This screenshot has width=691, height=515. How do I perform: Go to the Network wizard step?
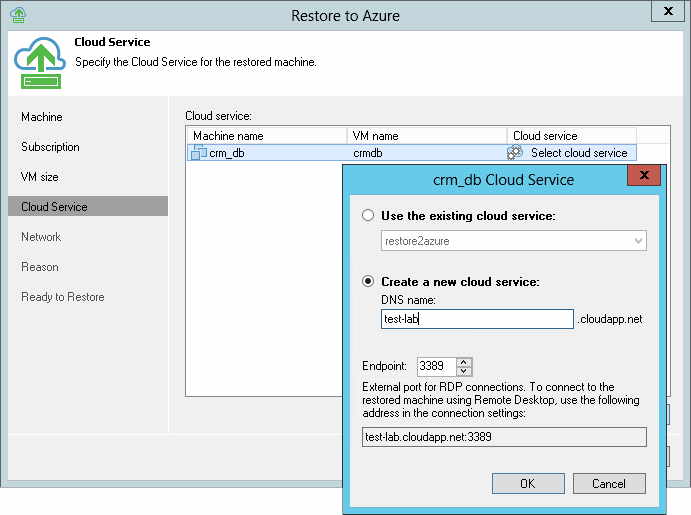(x=41, y=237)
